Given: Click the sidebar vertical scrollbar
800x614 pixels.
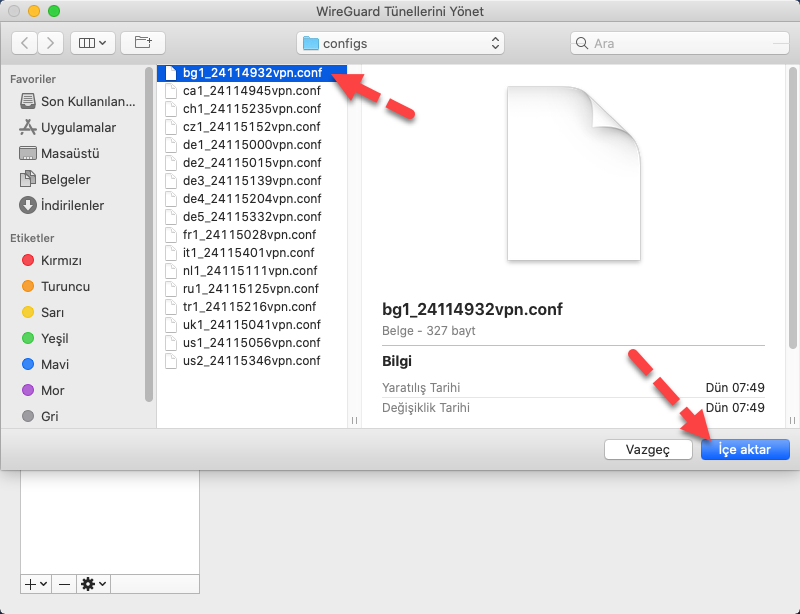Looking at the screenshot, I should [149, 235].
